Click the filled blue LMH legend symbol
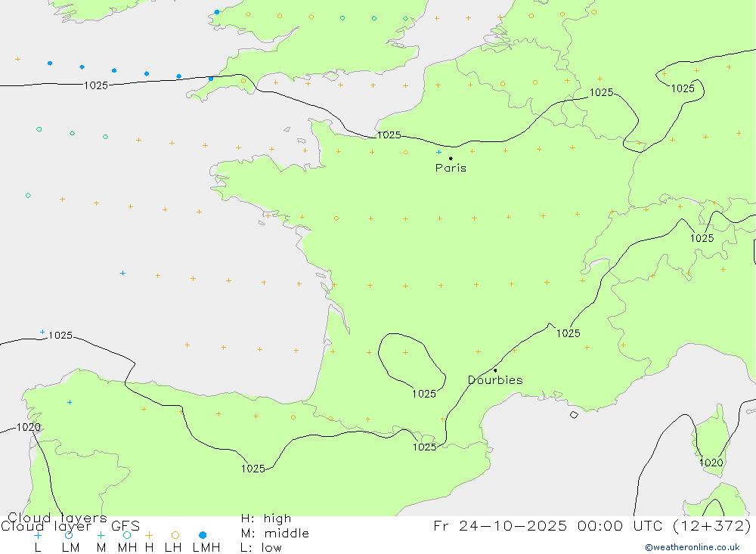 203,535
